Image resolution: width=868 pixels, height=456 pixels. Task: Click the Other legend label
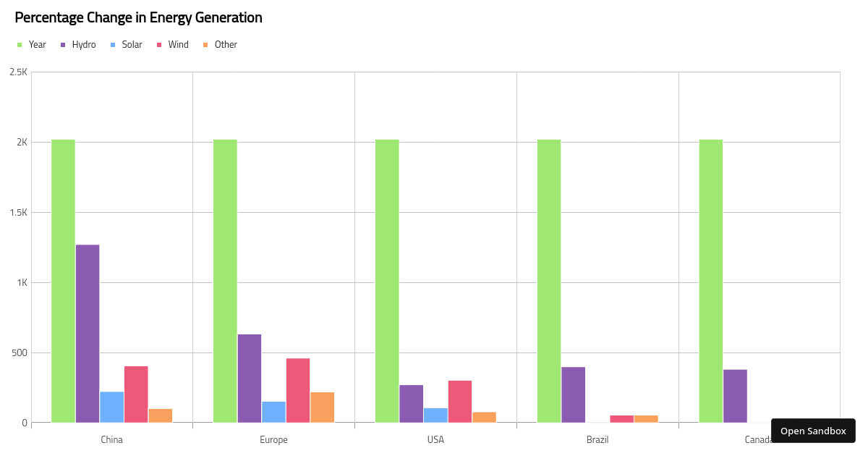(226, 45)
